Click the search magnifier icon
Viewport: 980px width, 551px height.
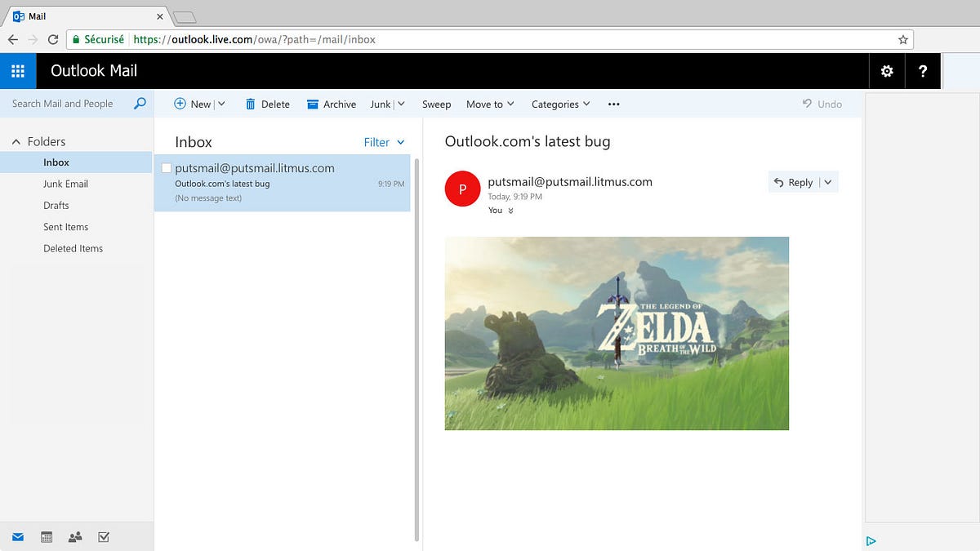pos(140,104)
